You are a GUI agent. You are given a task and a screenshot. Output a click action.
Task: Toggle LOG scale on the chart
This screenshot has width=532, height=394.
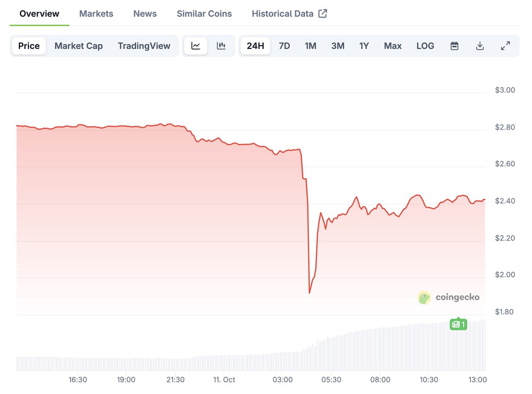pos(425,46)
